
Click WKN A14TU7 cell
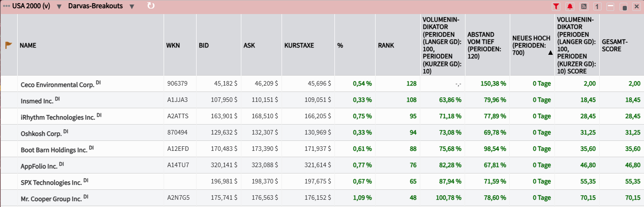coord(178,165)
